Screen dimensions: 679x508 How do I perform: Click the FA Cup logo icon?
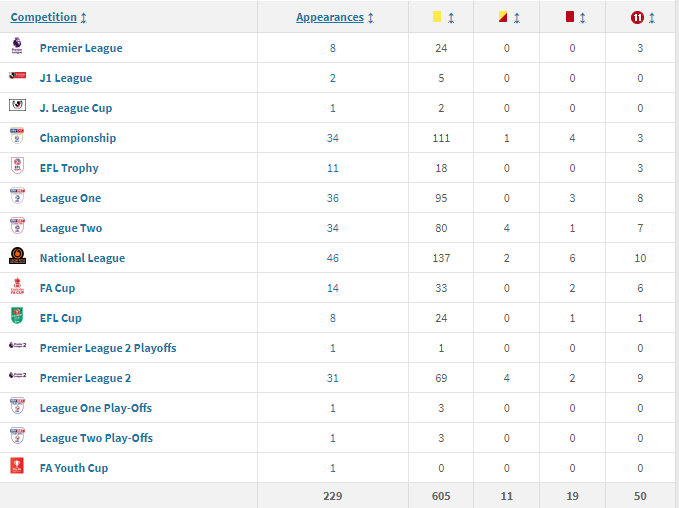[17, 286]
